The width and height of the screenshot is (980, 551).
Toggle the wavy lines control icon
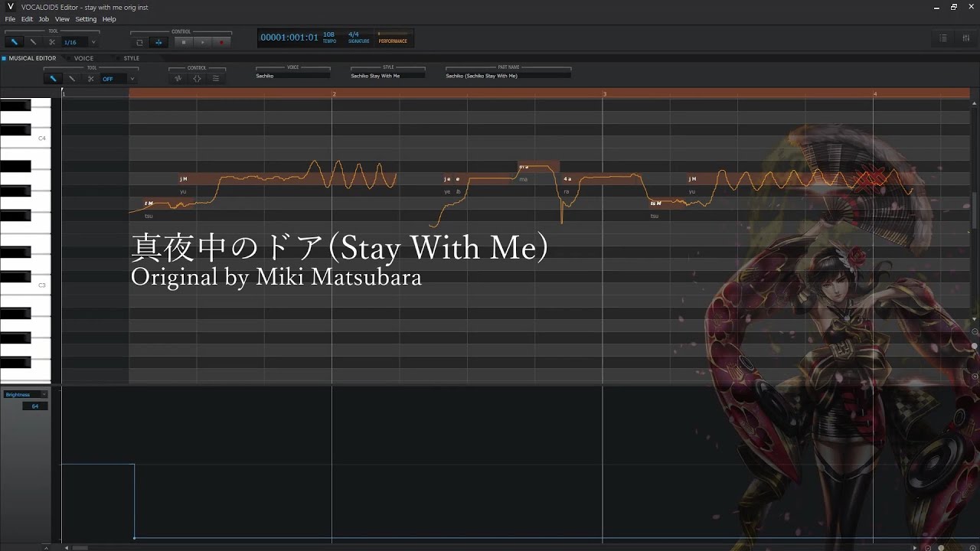(216, 78)
